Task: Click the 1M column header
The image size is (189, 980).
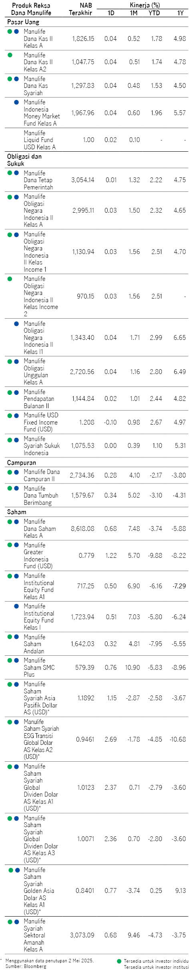Action: (134, 13)
